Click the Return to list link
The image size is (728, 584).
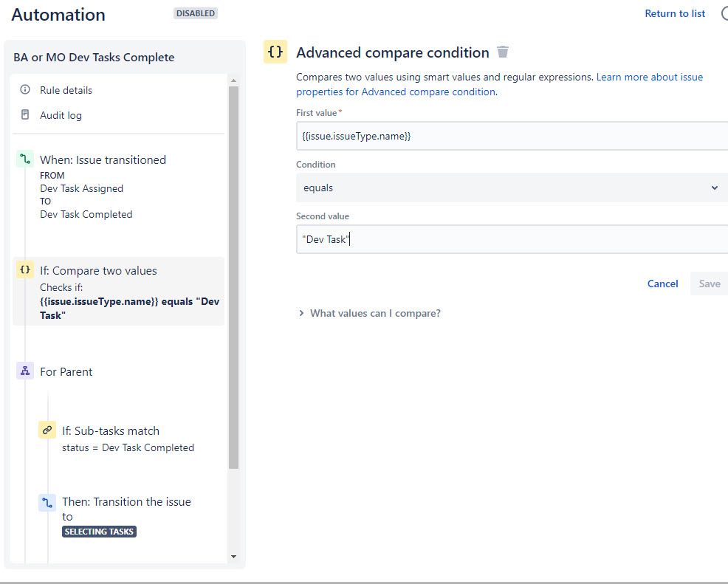pos(675,13)
